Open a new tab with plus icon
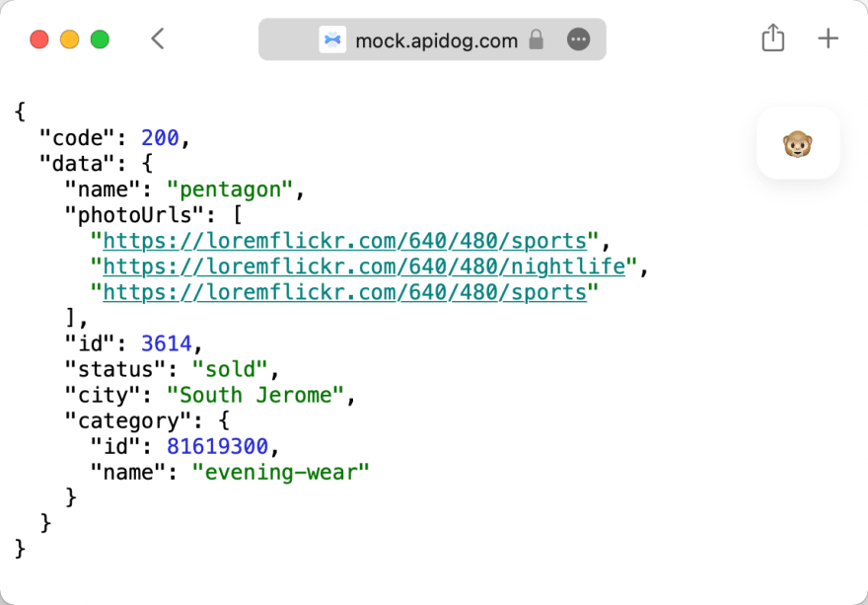Screen dimensions: 868x605 click(x=828, y=39)
